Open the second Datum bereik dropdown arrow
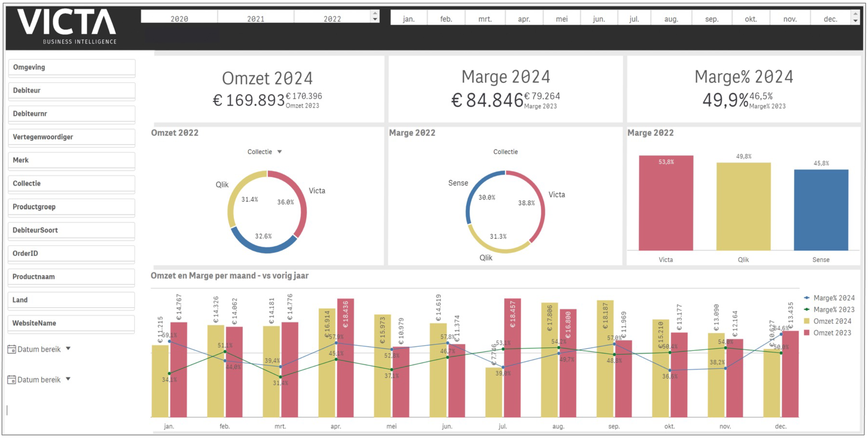The image size is (868, 439). [68, 379]
